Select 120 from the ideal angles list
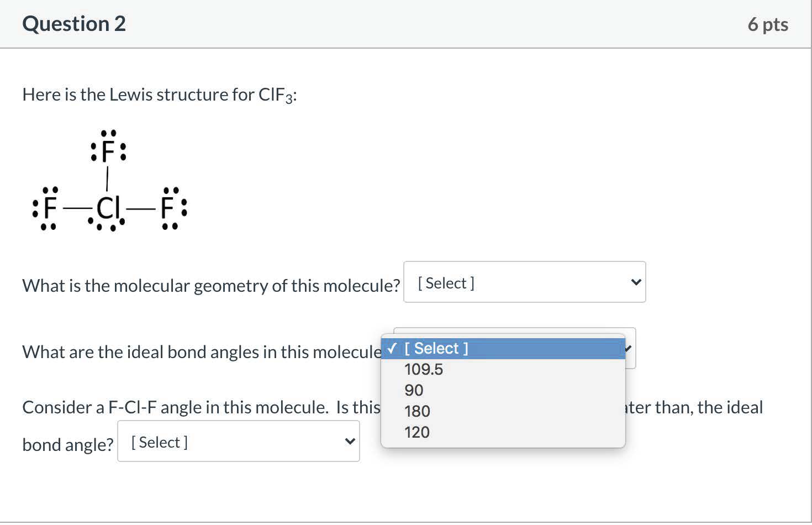Screen dimensions: 812x525 click(417, 432)
